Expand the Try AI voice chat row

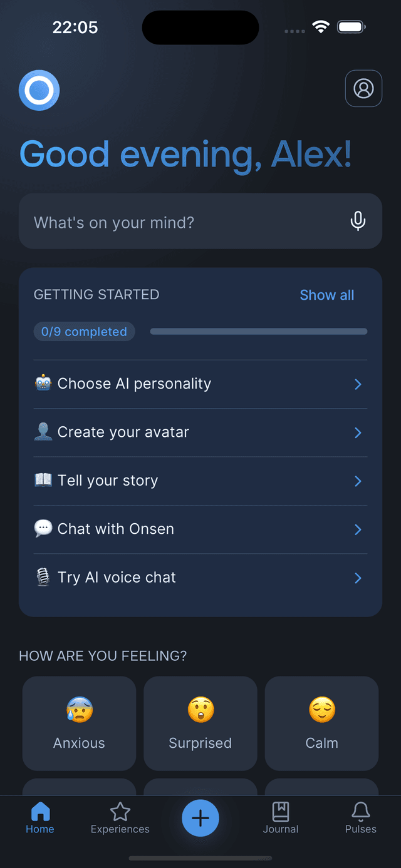coord(200,577)
